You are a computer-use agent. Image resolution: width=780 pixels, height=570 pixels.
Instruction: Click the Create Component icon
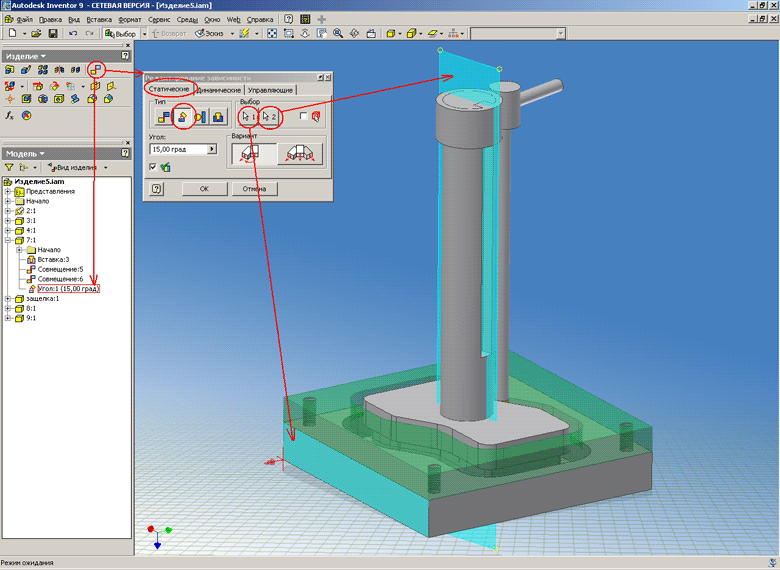(26, 70)
